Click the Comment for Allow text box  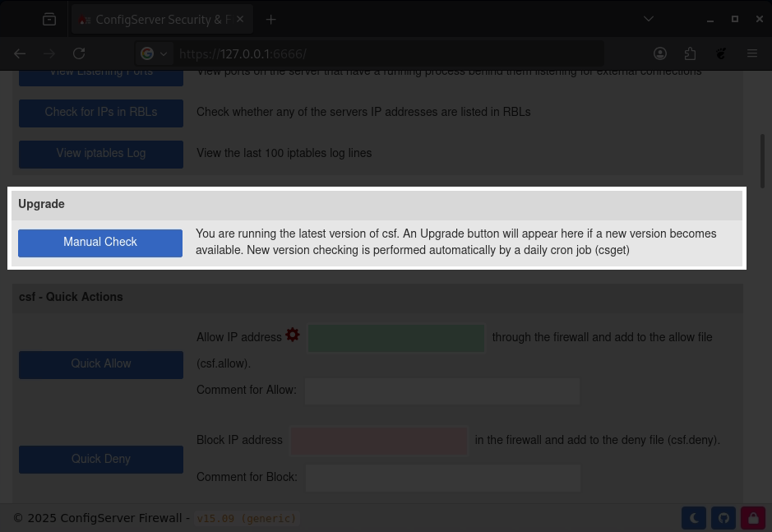coord(442,391)
